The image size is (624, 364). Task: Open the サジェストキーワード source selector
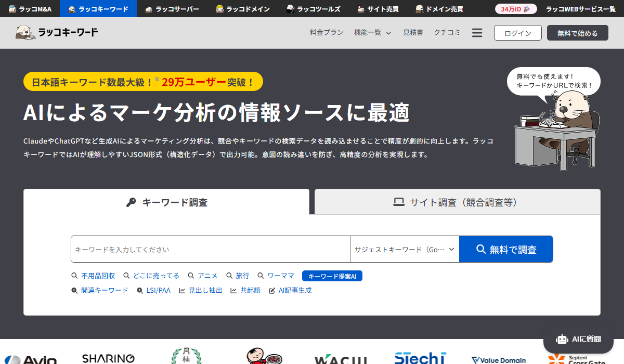tap(405, 249)
